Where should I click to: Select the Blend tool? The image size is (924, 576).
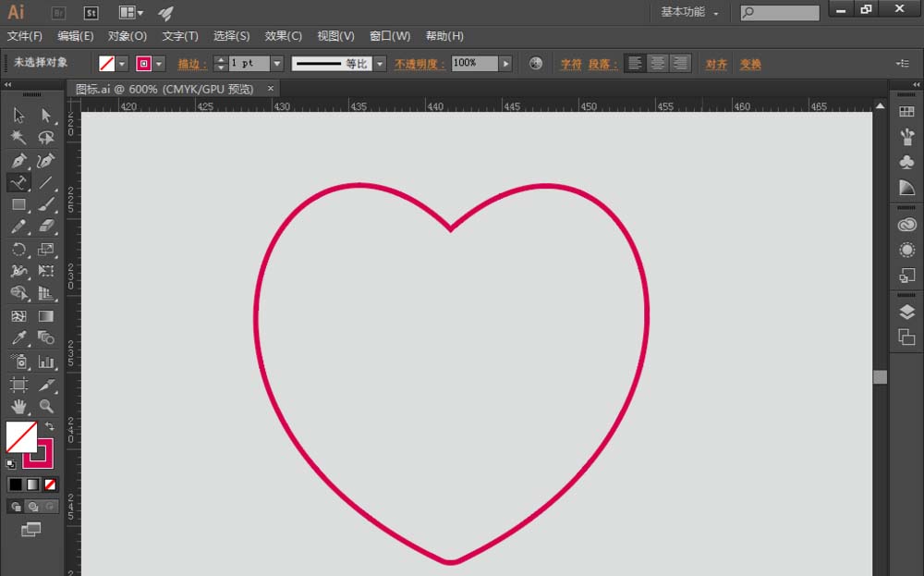pyautogui.click(x=46, y=338)
